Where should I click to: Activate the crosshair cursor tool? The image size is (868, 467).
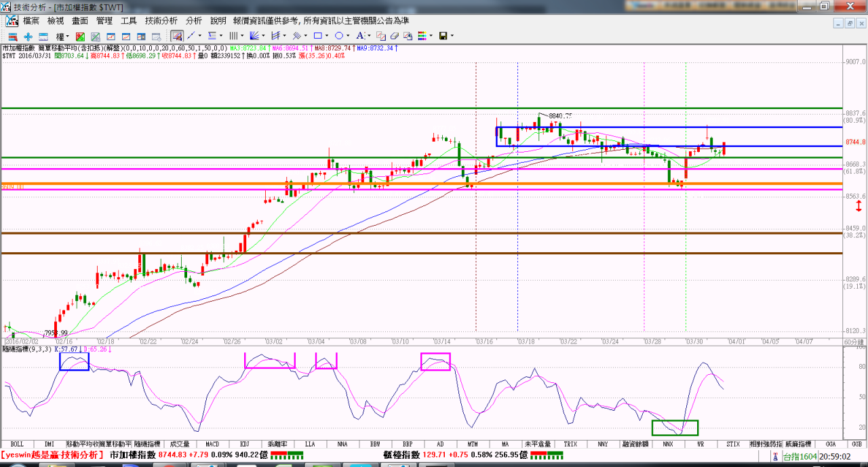28,36
